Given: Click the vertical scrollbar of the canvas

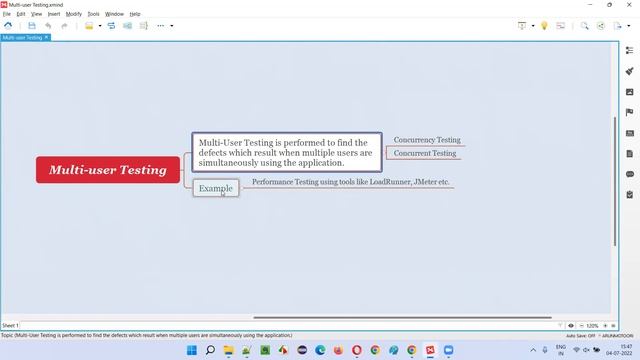Looking at the screenshot, I should (x=615, y=181).
